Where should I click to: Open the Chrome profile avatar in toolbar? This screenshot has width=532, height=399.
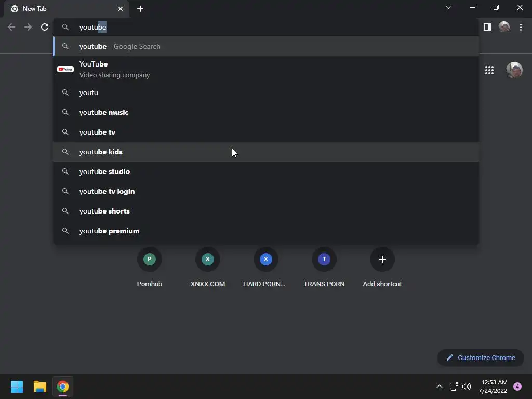(504, 27)
